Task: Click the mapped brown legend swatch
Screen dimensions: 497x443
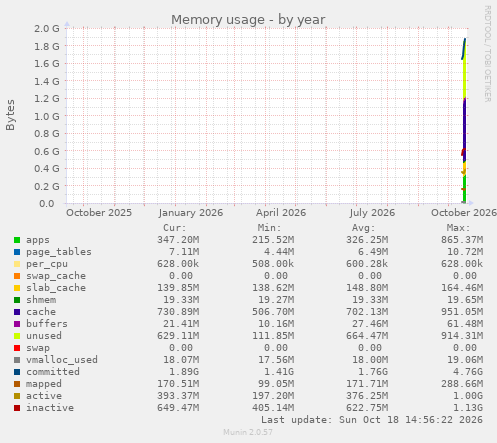Action: tap(17, 384)
